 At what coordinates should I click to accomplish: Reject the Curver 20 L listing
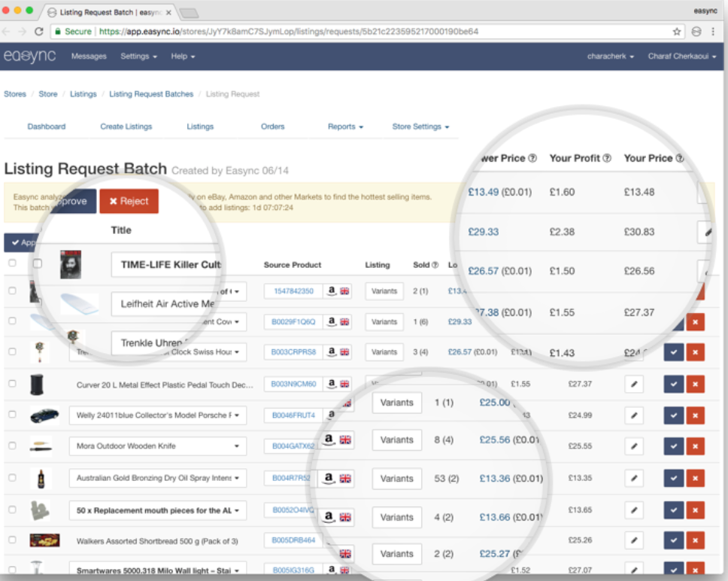point(695,384)
